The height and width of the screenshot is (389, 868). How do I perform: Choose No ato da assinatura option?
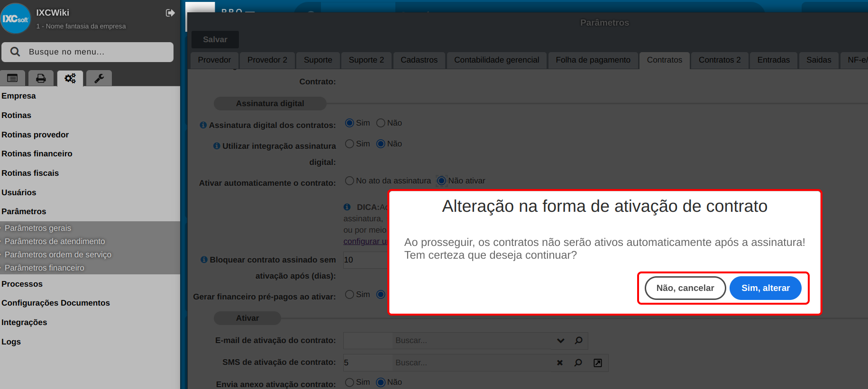pos(349,181)
